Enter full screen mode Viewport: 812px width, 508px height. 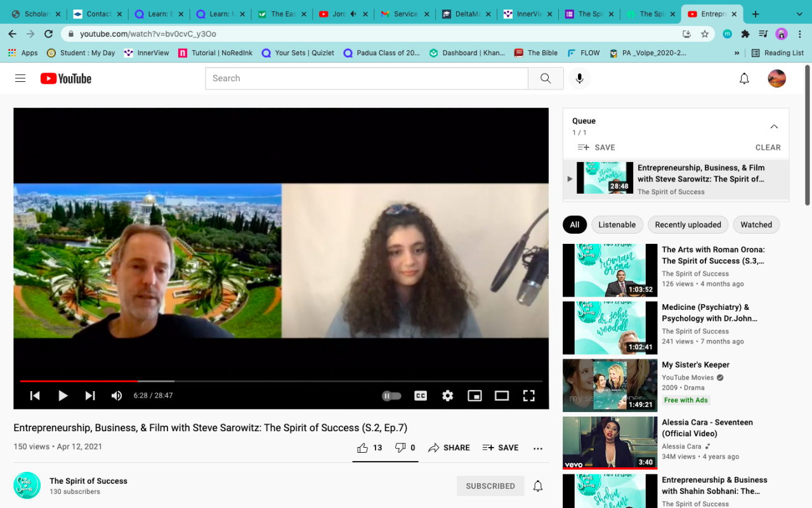tap(528, 396)
